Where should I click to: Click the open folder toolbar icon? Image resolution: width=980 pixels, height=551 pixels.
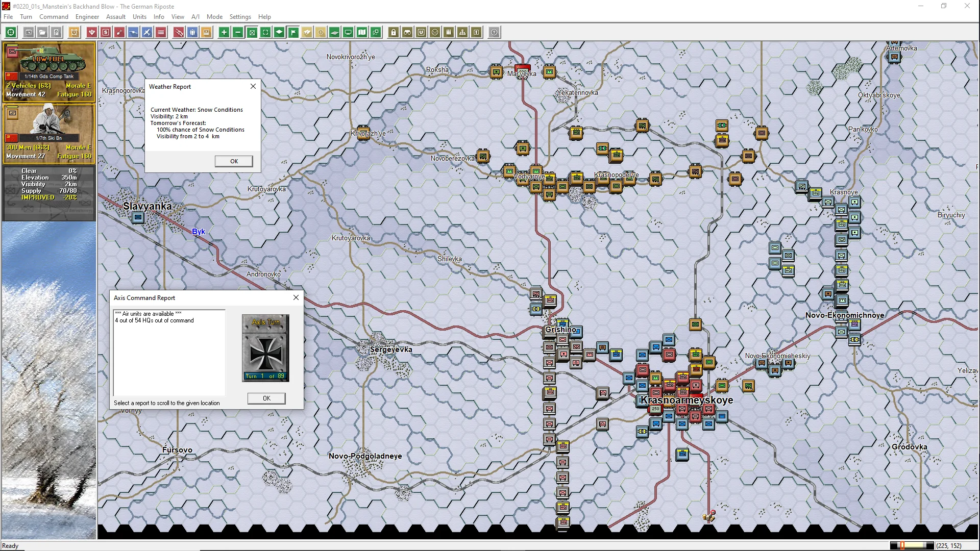[x=42, y=32]
